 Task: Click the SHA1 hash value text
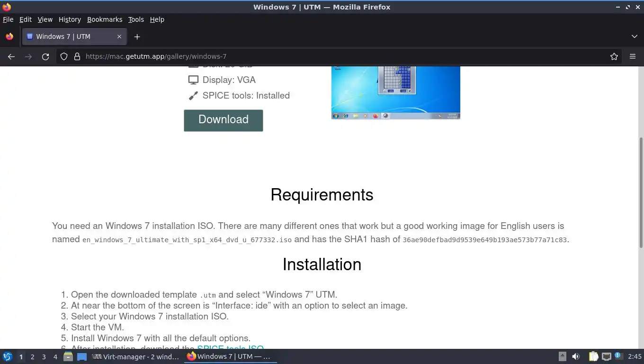[x=484, y=240]
